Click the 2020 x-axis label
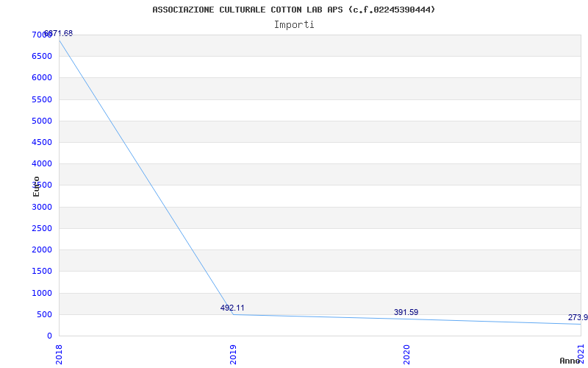Viewport: 588px width, 368px height. [x=406, y=353]
